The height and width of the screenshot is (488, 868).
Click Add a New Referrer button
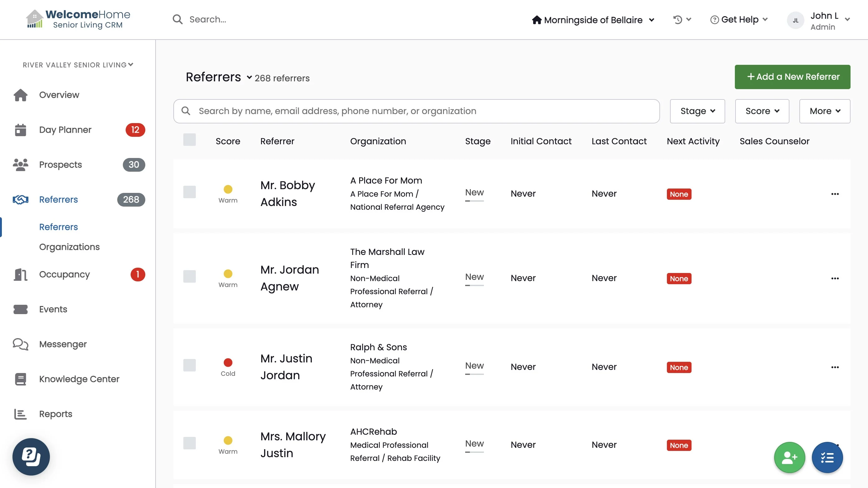click(x=792, y=77)
